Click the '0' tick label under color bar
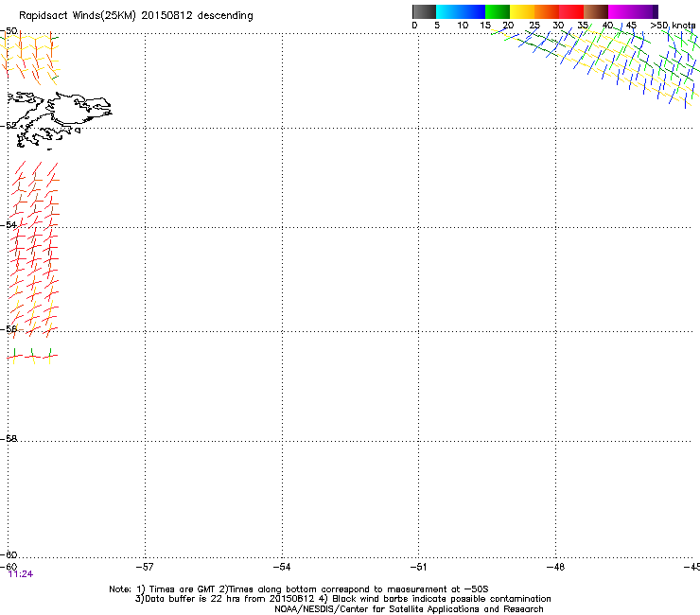The height and width of the screenshot is (615, 700). click(x=414, y=26)
